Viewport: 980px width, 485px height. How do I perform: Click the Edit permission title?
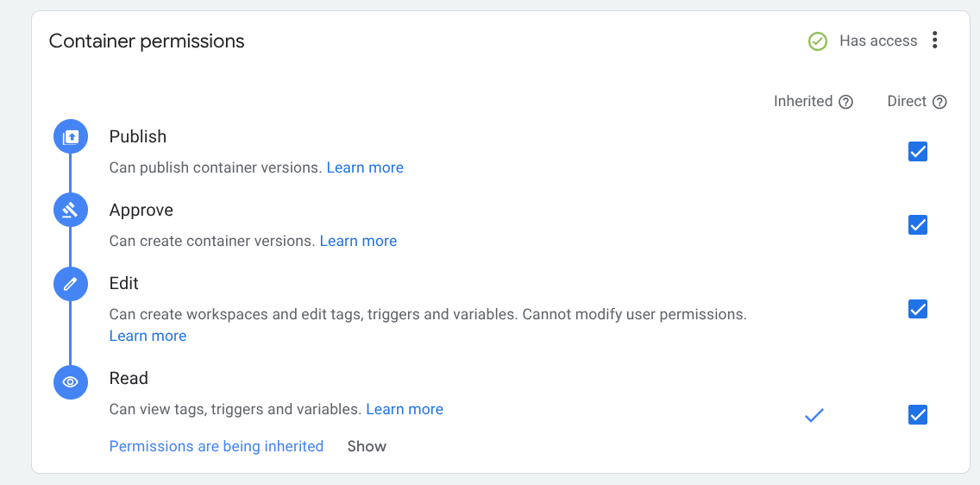point(123,284)
